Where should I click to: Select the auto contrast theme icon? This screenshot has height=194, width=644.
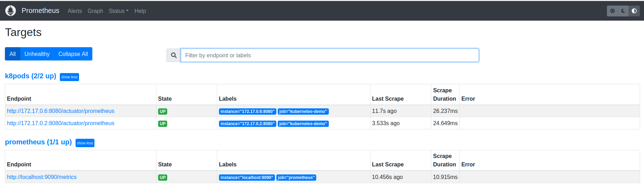(634, 11)
